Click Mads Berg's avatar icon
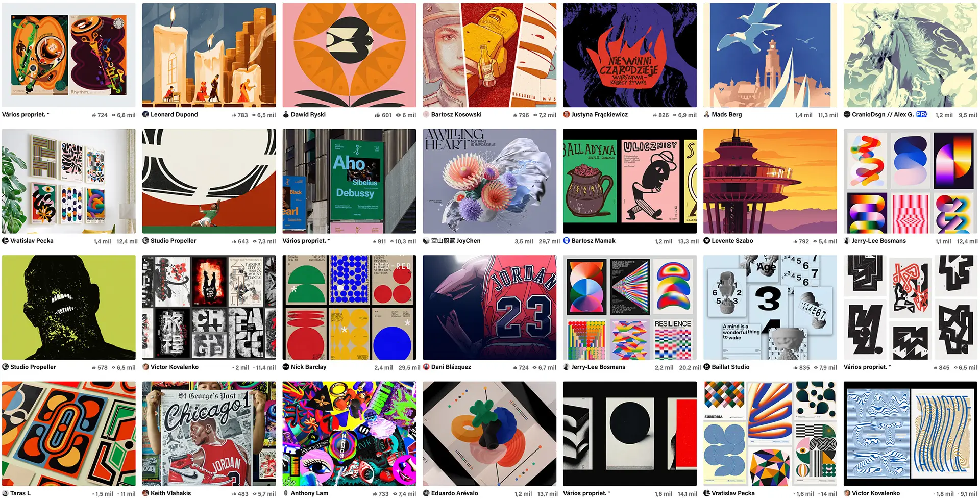This screenshot has height=501, width=980. point(707,115)
